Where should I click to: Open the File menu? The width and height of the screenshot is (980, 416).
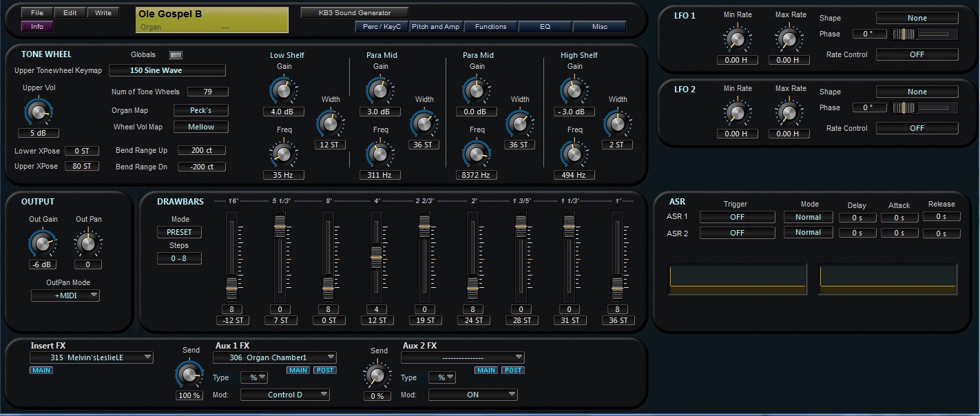(x=37, y=12)
